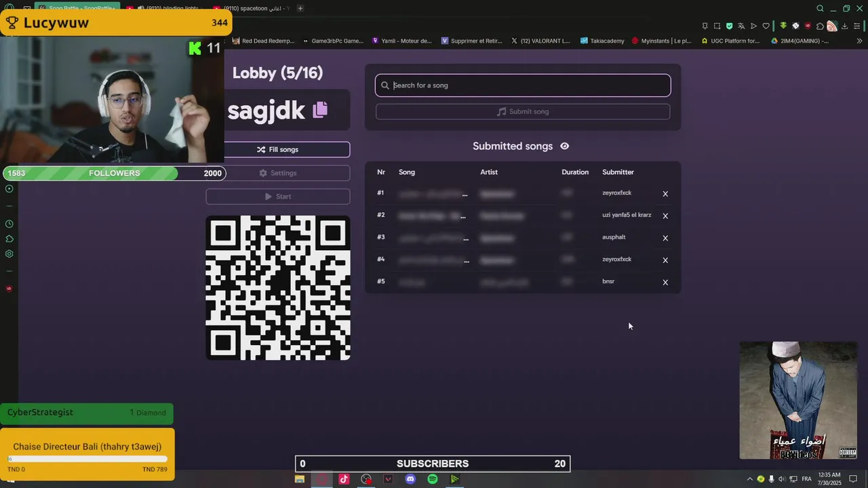This screenshot has width=868, height=488.
Task: Open the extensions puzzle icon
Action: pos(820,26)
